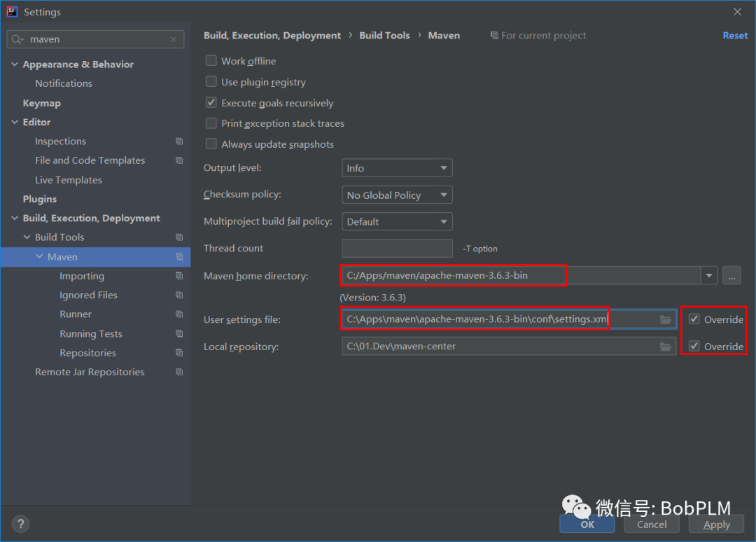Click project-level icon beside Maven row
756x542 pixels.
tap(179, 257)
